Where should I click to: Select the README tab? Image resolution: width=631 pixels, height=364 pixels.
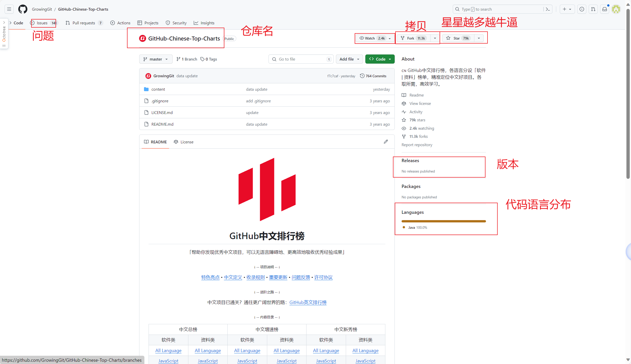click(x=155, y=142)
